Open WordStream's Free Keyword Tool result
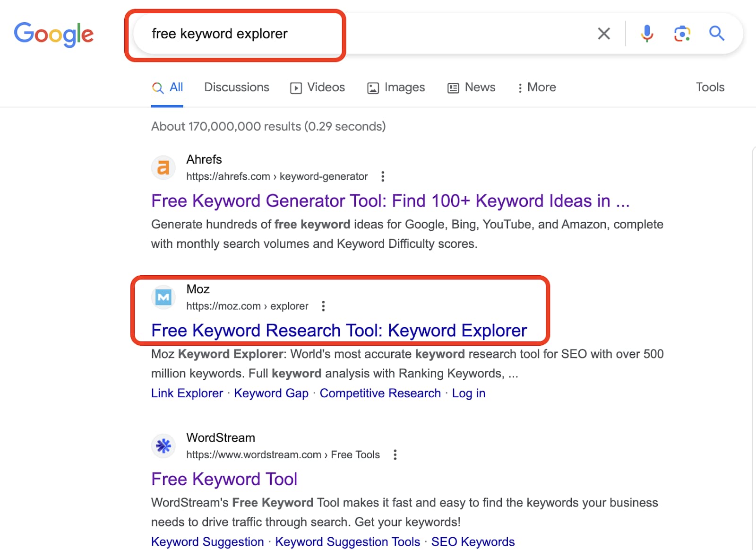The image size is (756, 550). point(224,479)
